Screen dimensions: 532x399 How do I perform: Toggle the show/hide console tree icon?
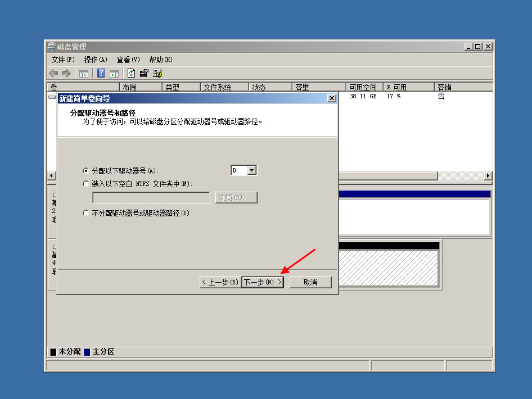click(x=83, y=73)
